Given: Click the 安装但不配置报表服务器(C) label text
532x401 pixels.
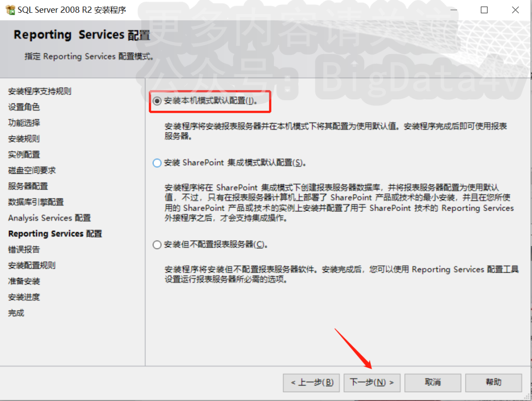Looking at the screenshot, I should [x=216, y=245].
